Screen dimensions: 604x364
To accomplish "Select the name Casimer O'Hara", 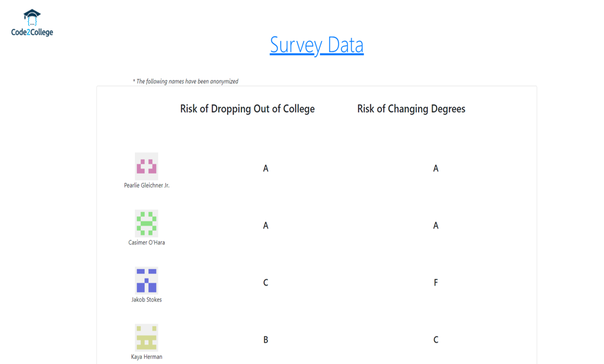I will tap(147, 242).
